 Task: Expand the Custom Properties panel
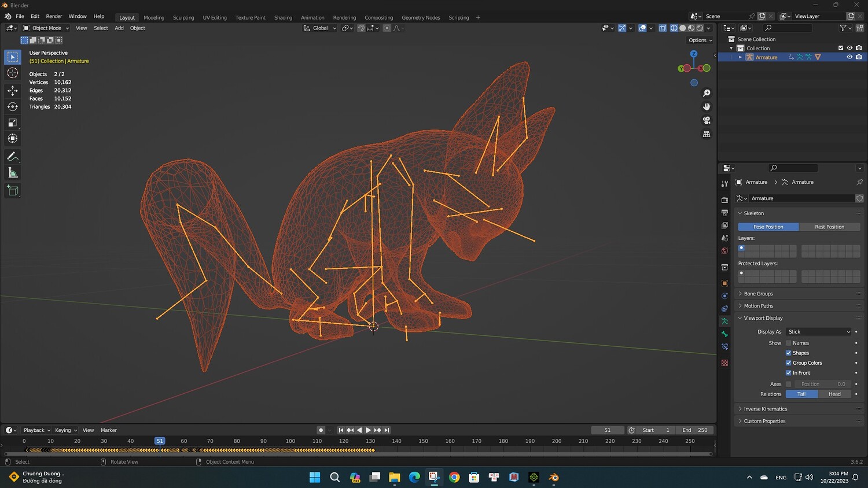799,421
